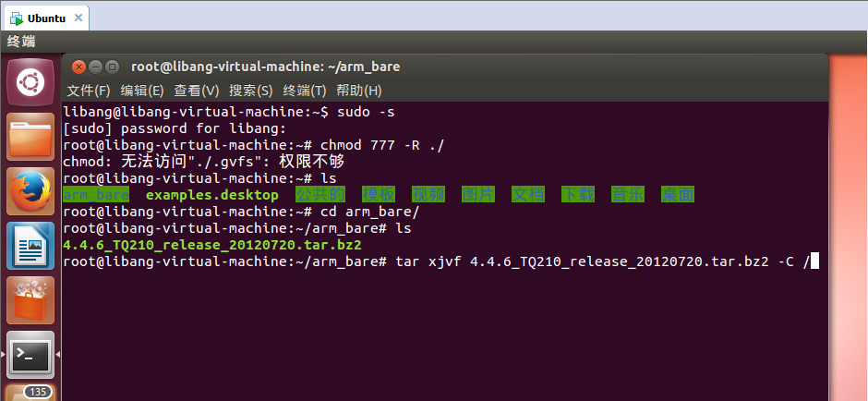Open the 编辑(E) menu
868x401 pixels.
coord(142,91)
